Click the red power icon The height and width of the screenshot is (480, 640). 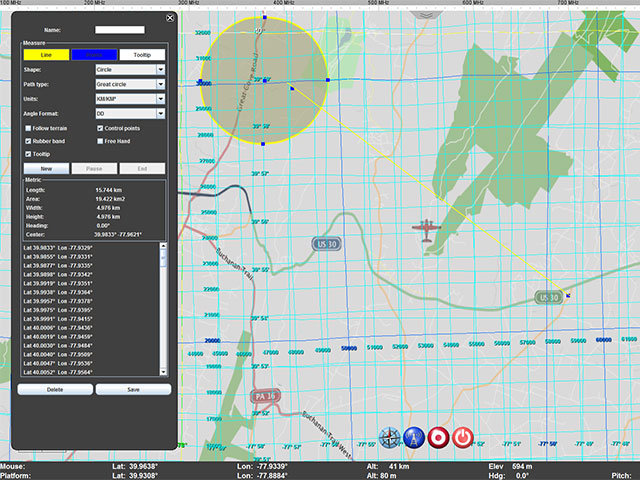point(462,438)
